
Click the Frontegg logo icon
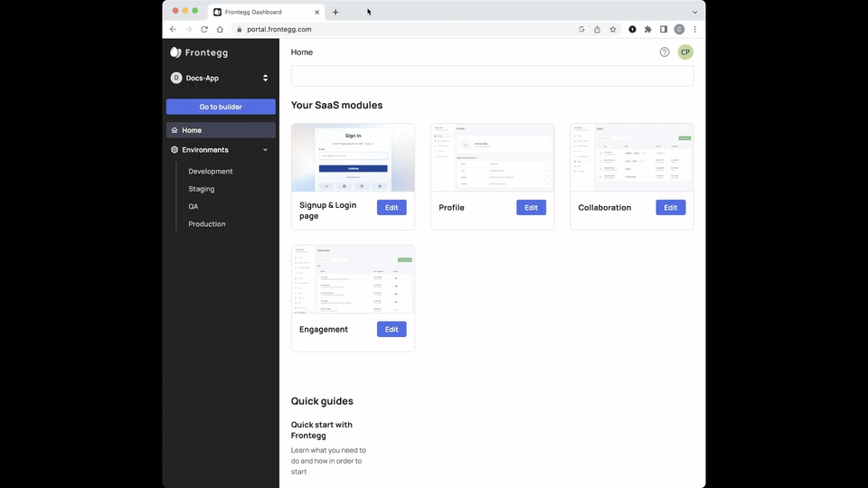175,52
